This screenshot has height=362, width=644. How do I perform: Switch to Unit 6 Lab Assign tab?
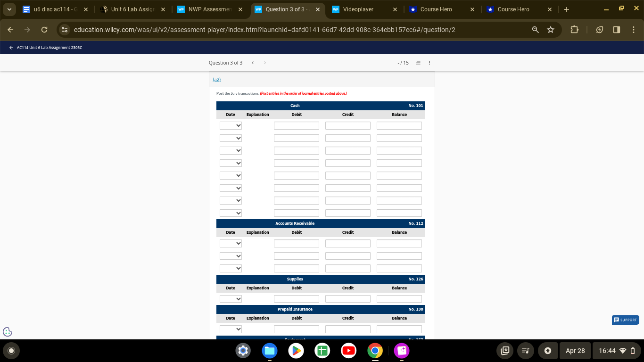tap(132, 9)
